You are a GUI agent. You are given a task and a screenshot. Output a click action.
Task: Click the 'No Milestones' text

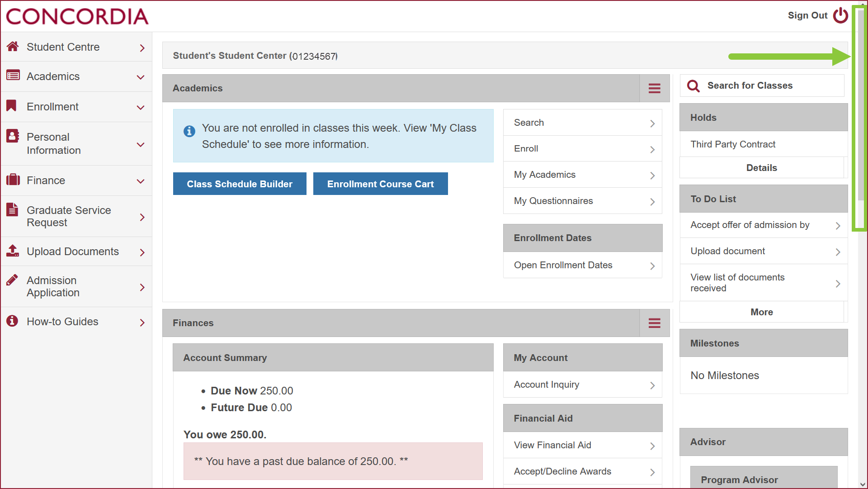click(x=725, y=375)
